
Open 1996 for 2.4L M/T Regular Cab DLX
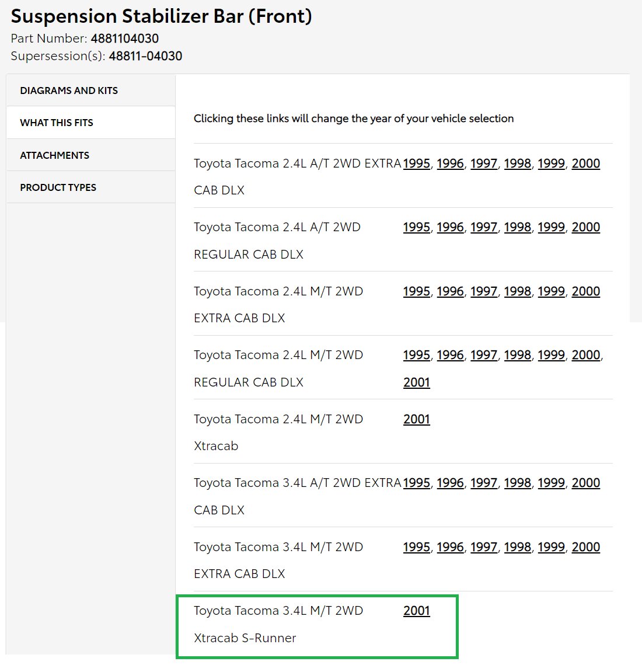450,355
